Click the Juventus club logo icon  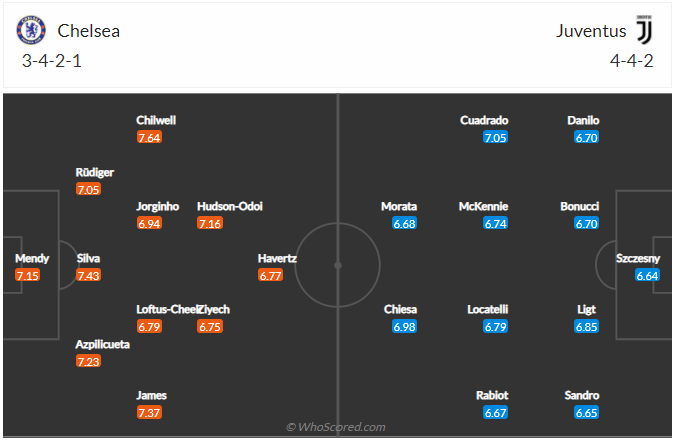tap(643, 30)
